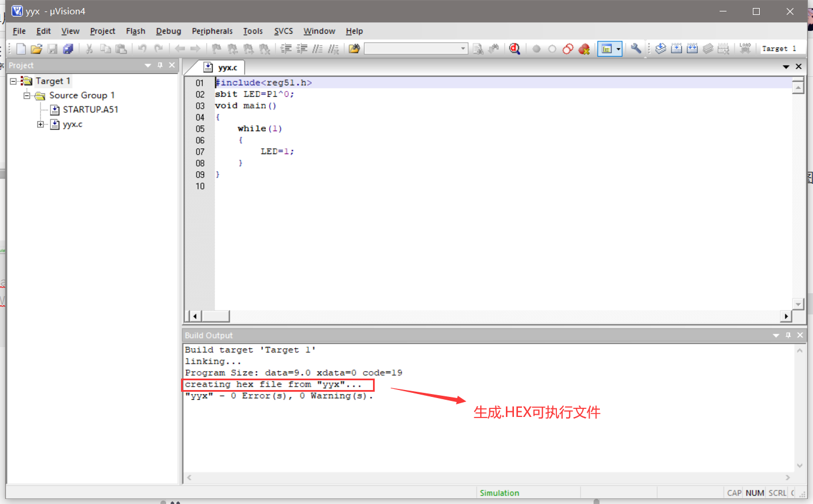Open the Window menu
The height and width of the screenshot is (504, 813).
click(319, 31)
